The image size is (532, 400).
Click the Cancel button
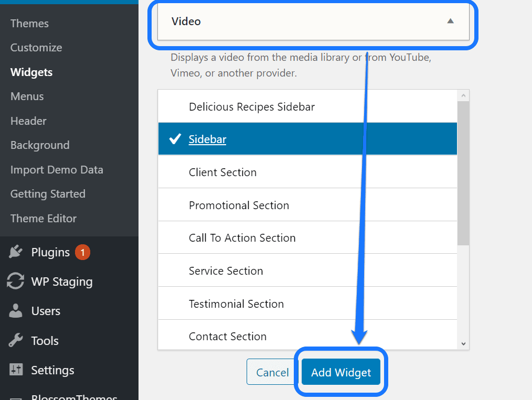click(272, 372)
